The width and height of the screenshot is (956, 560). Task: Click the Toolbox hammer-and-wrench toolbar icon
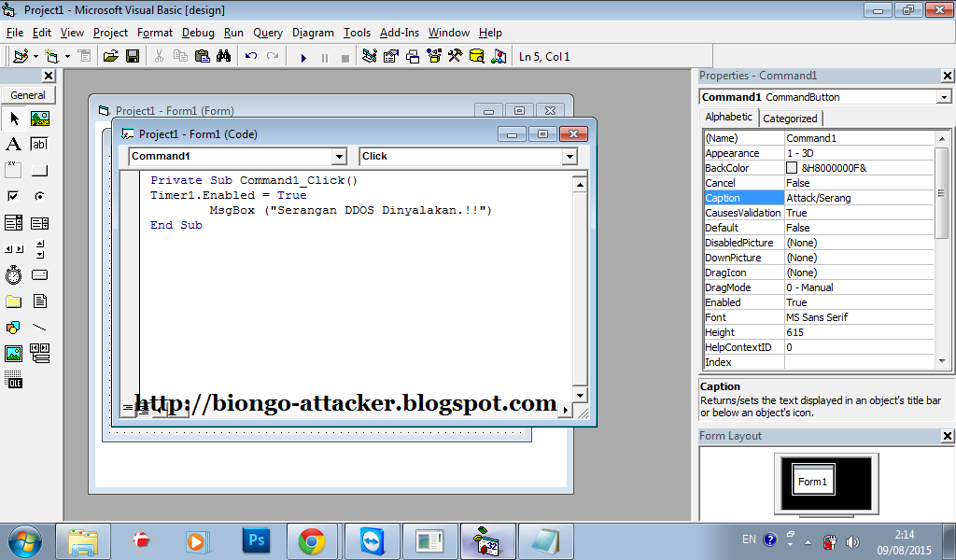(x=456, y=57)
